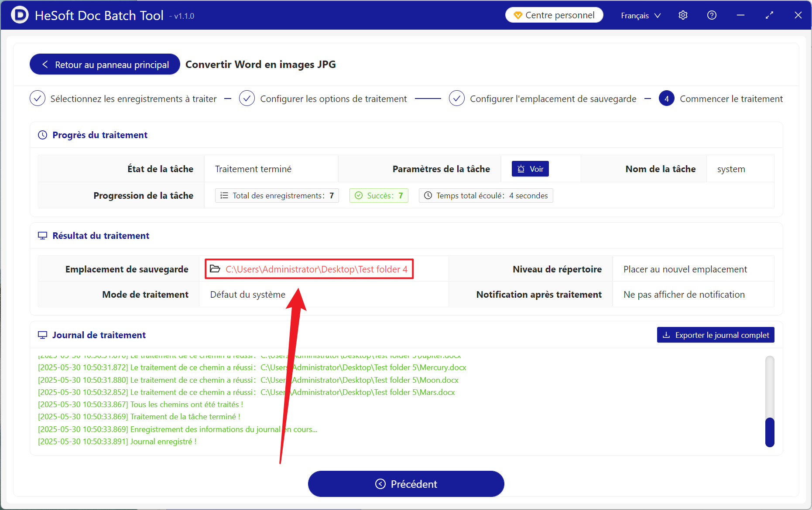Click the Traitement terminé status text
The width and height of the screenshot is (812, 510).
[x=253, y=169]
